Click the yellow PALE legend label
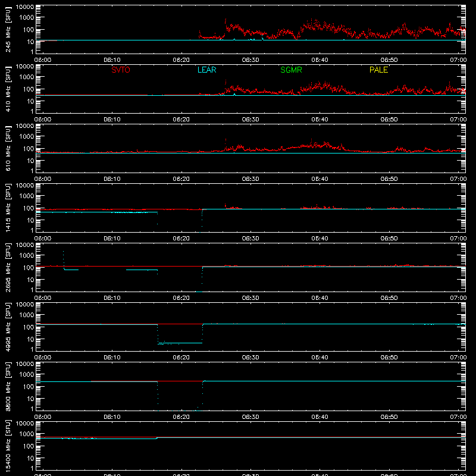This screenshot has height=476, width=476. click(378, 70)
